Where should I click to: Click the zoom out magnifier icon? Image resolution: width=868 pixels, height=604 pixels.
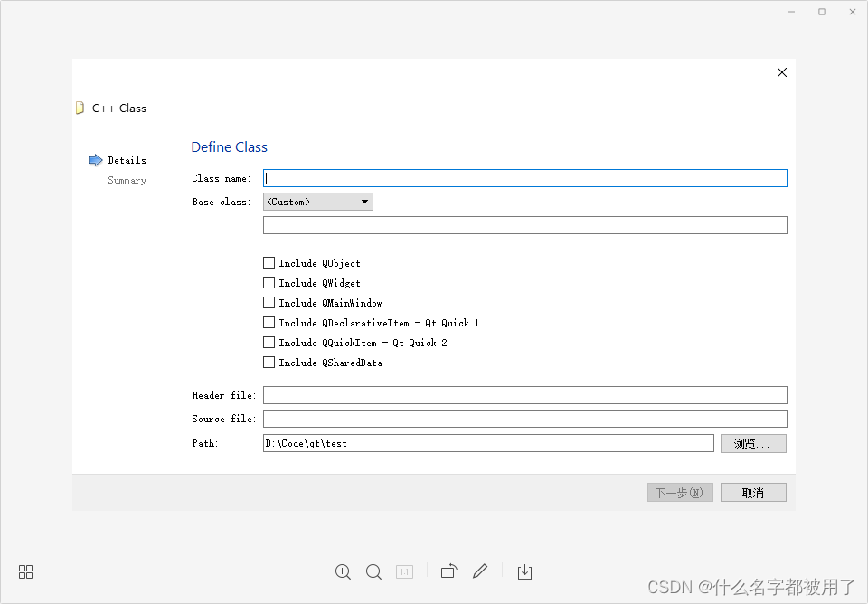pyautogui.click(x=373, y=571)
